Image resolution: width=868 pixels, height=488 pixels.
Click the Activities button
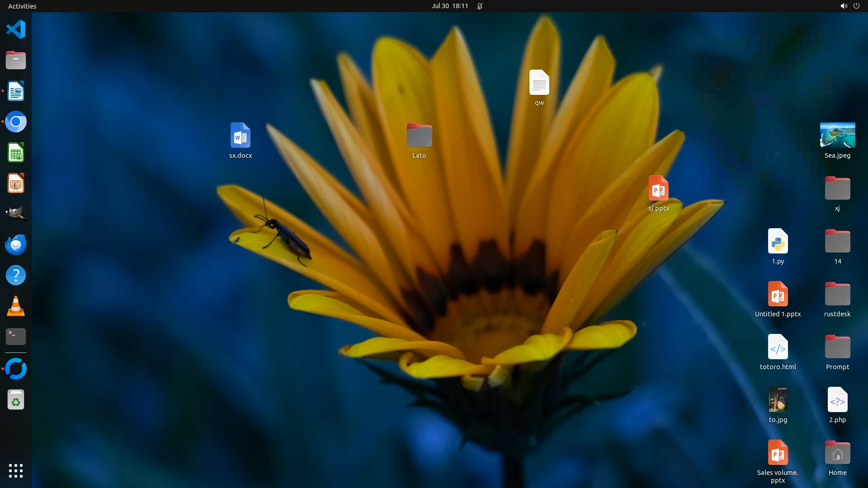[x=22, y=6]
